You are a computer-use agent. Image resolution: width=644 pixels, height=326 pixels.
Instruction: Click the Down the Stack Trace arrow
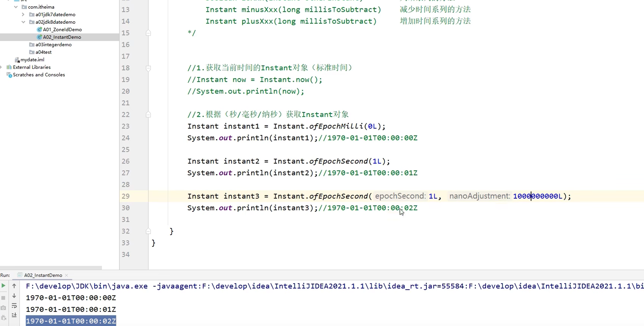pos(14,296)
